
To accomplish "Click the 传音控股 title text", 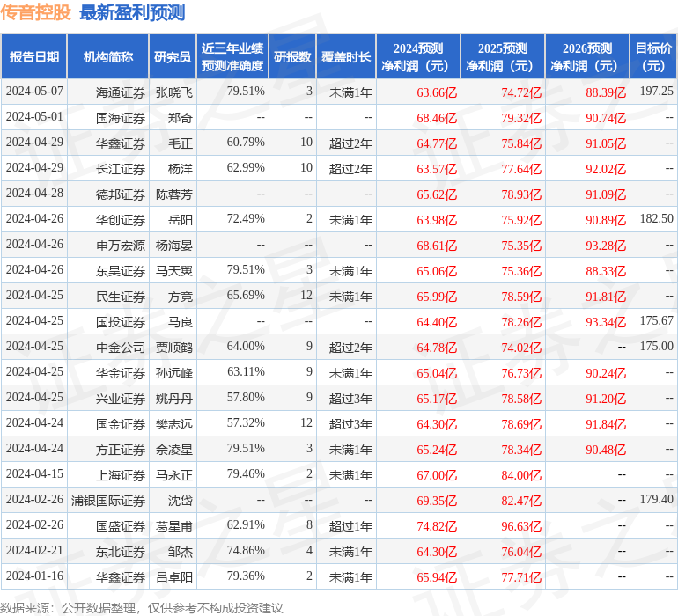I will 35,12.
